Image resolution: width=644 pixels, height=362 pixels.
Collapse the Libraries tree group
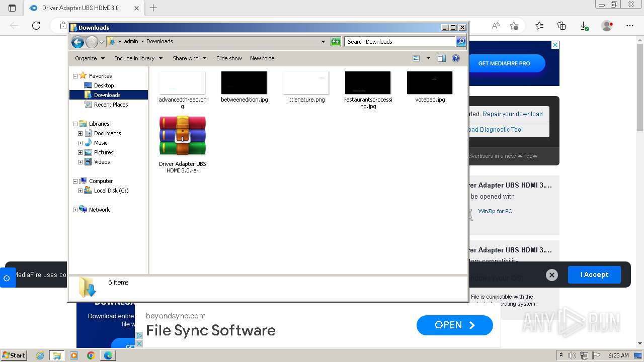tap(75, 124)
